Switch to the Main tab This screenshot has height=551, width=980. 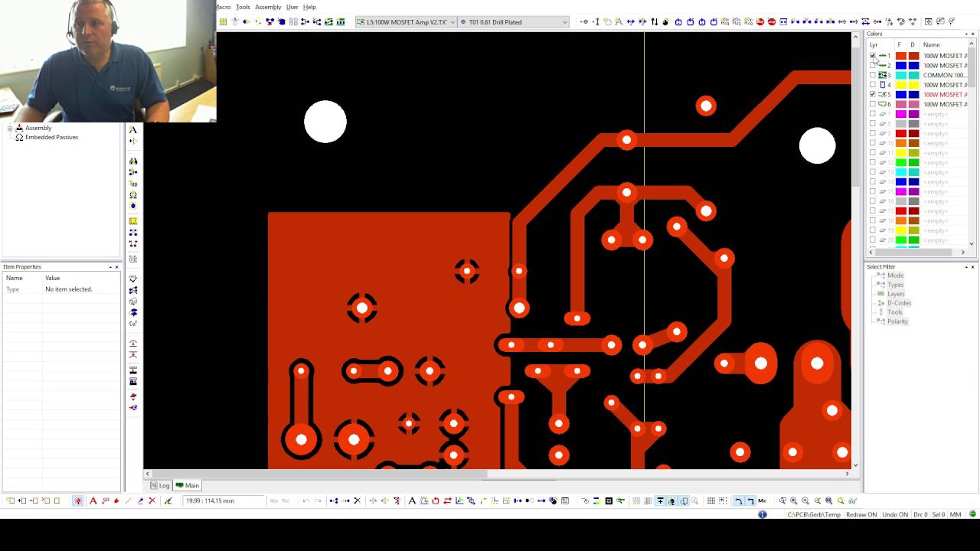pos(188,485)
